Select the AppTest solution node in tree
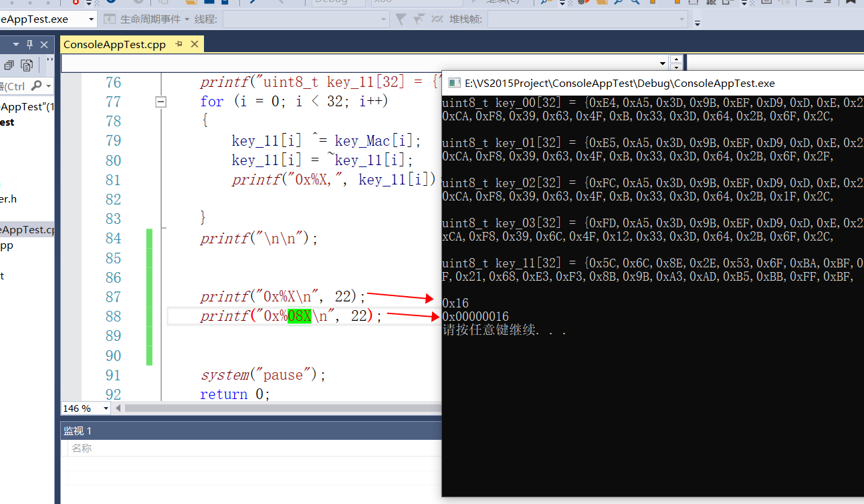 tap(27, 106)
